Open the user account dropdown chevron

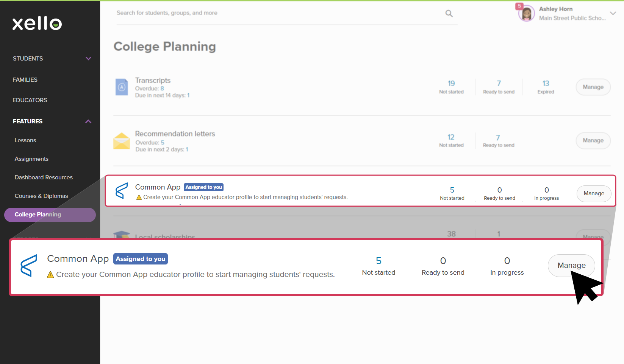tap(613, 13)
